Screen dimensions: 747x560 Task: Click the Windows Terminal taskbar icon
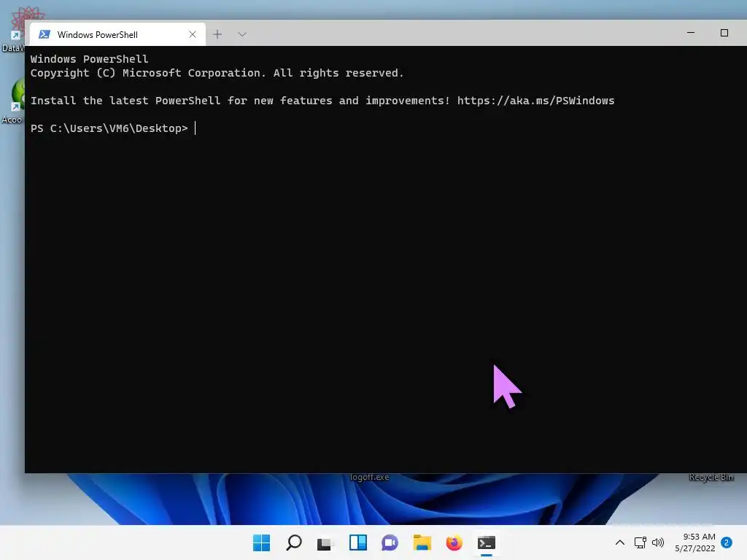(487, 542)
